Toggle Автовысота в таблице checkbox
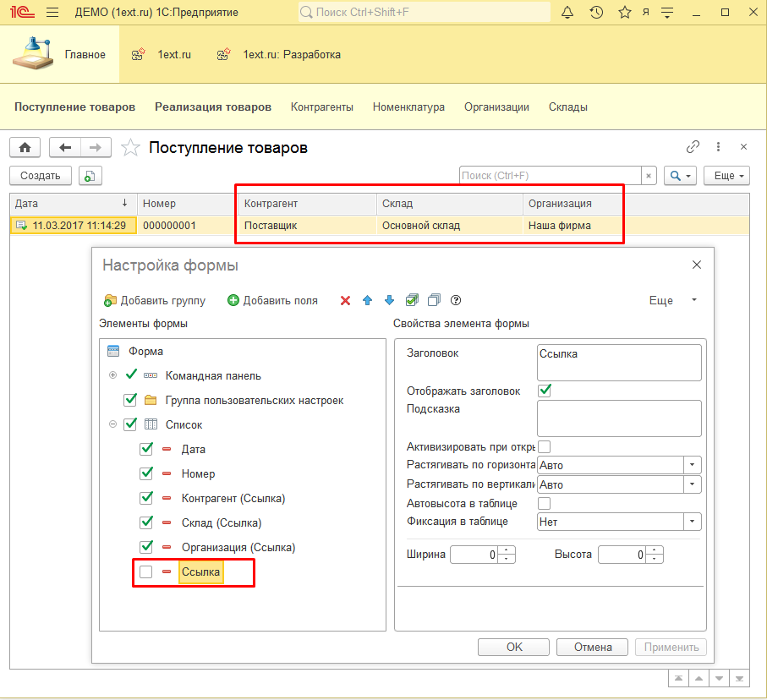 coord(544,500)
